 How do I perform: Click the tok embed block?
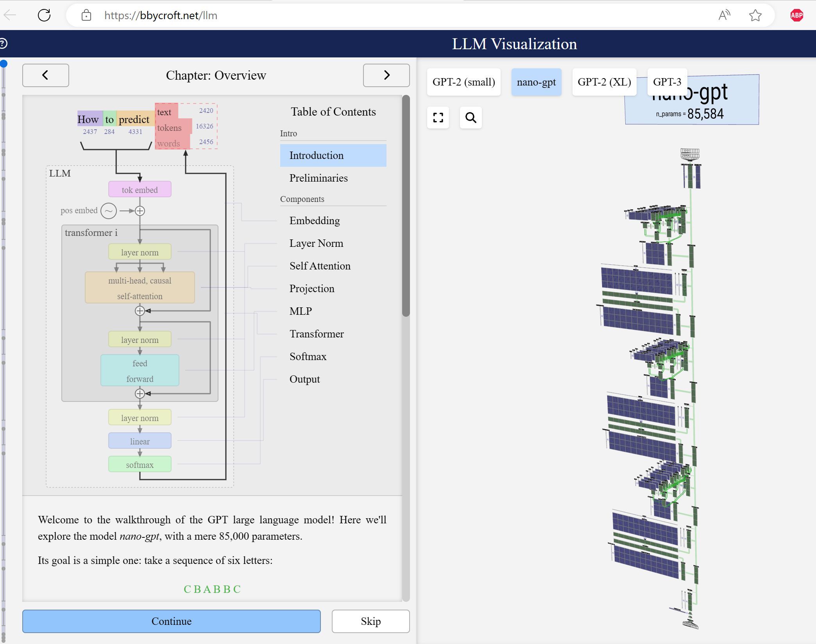coord(140,189)
